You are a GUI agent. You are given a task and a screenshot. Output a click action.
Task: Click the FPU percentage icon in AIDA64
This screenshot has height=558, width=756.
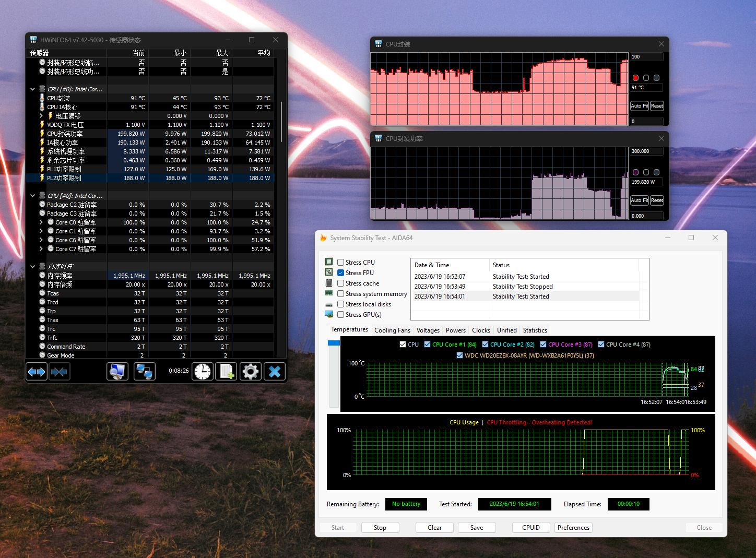[x=329, y=272]
